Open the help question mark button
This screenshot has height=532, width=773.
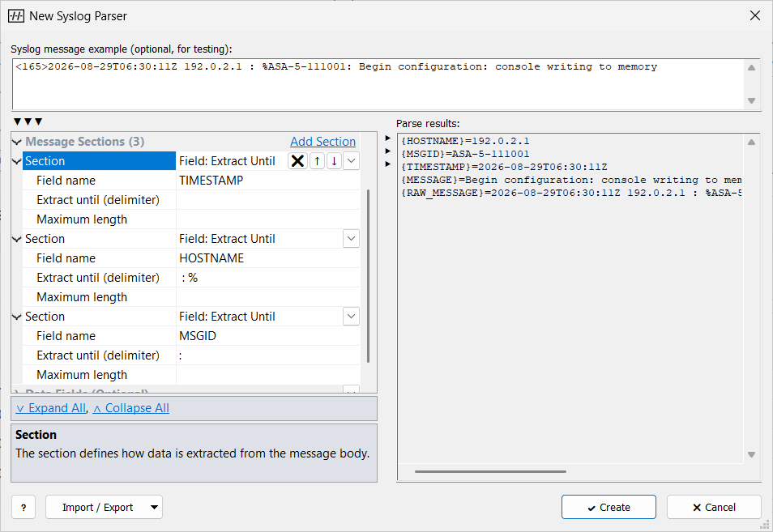23,507
